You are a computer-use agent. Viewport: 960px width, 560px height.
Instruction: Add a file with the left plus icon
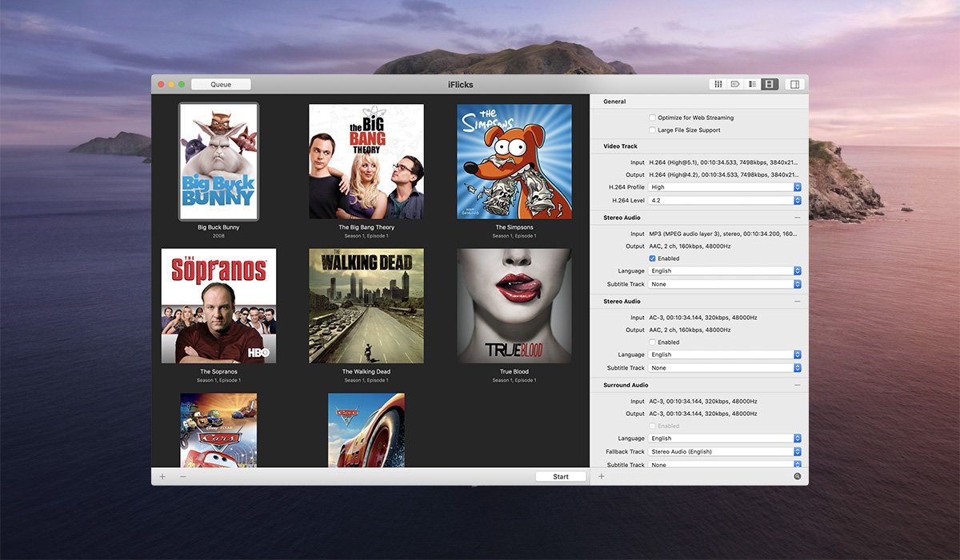point(162,477)
